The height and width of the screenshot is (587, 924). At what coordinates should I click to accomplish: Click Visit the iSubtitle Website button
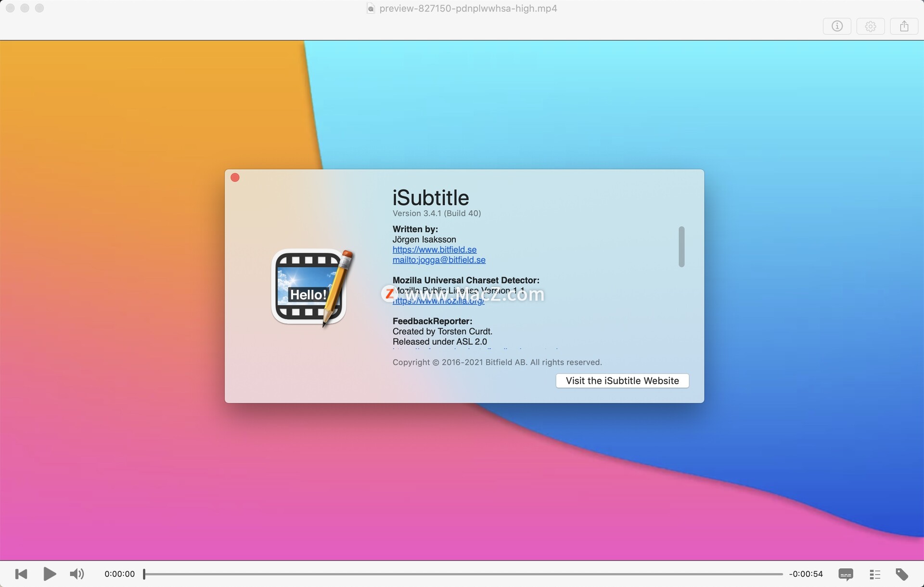coord(622,380)
